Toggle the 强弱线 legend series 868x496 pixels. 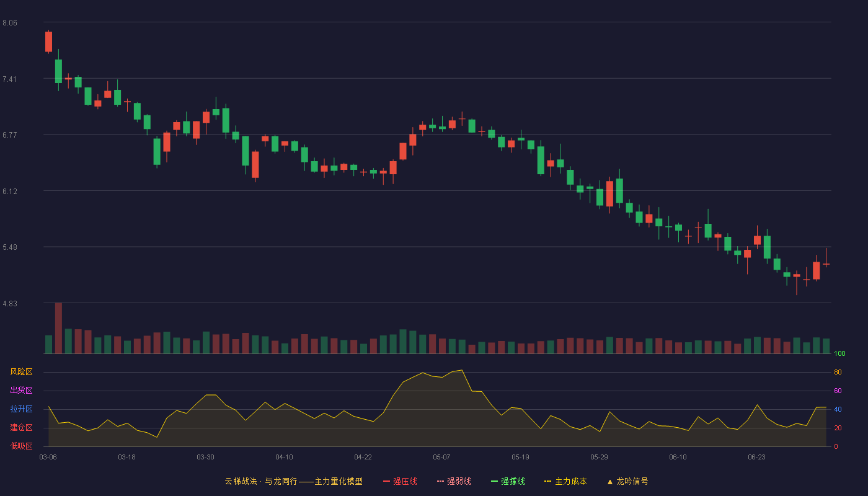tap(454, 481)
